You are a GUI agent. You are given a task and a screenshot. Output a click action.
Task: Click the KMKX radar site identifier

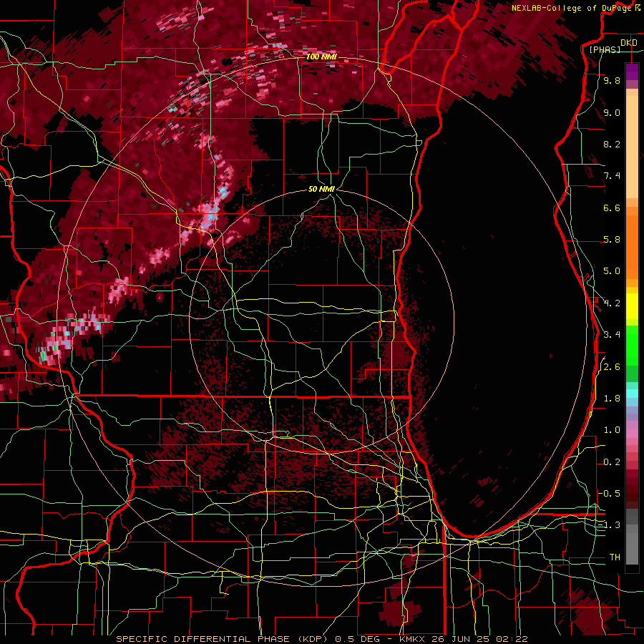coord(412,639)
